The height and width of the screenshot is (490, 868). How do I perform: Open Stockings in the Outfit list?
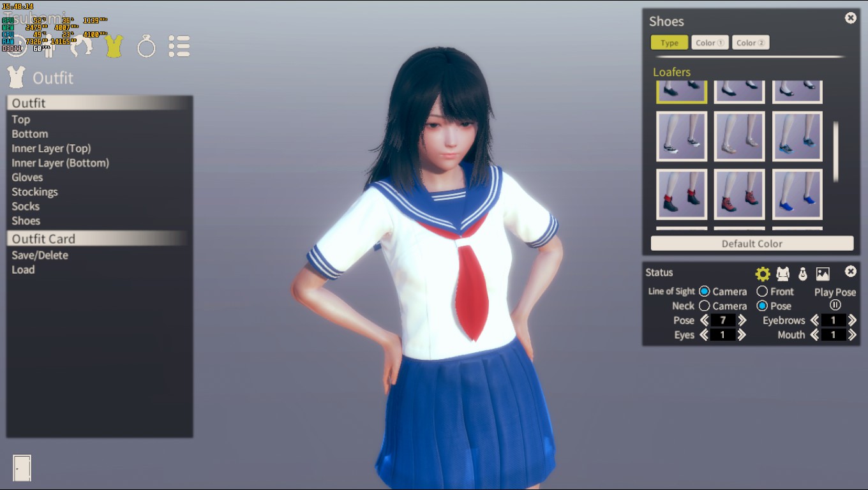coord(34,191)
